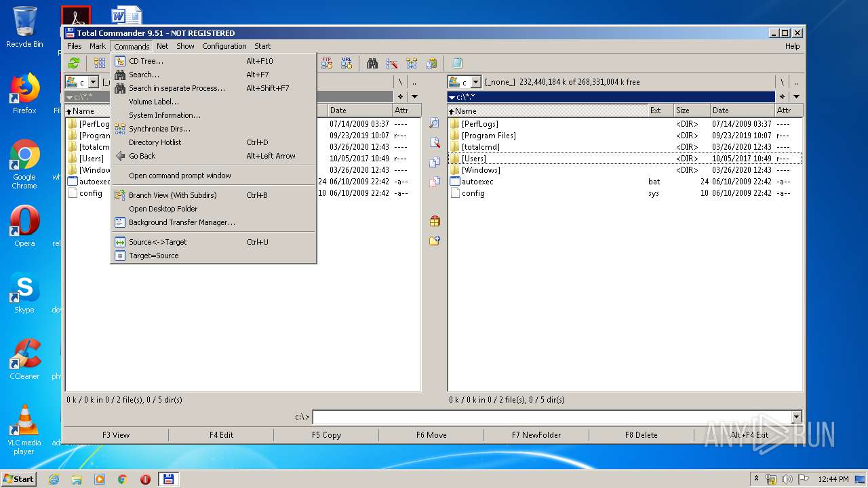Viewport: 868px width, 488px height.
Task: Select CD Tree menu entry
Action: (x=214, y=61)
